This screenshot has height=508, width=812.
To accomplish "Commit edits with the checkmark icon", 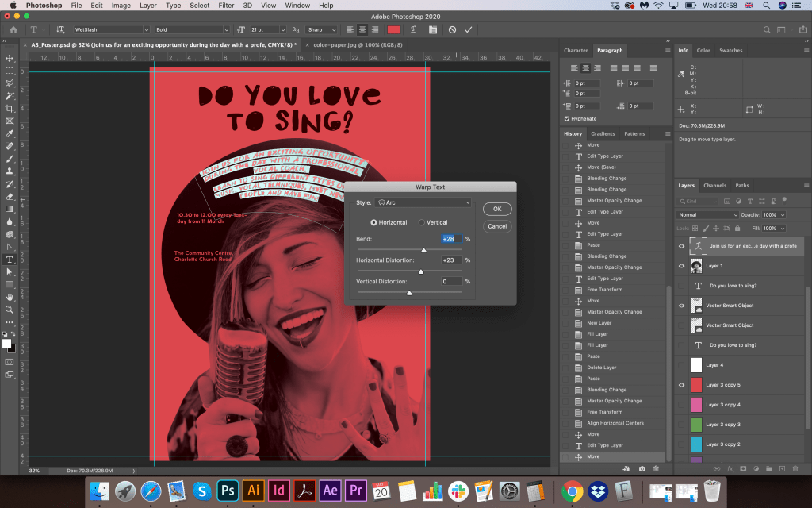I will [469, 29].
